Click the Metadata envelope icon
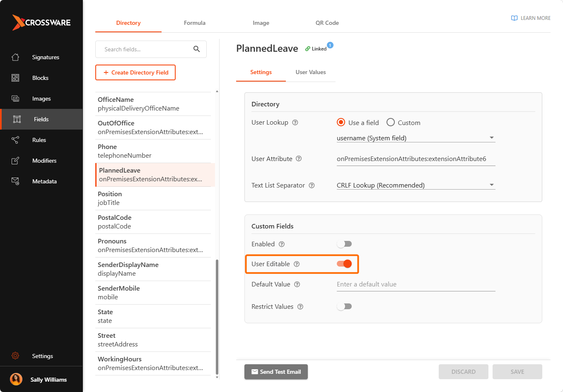The image size is (563, 392). [15, 181]
